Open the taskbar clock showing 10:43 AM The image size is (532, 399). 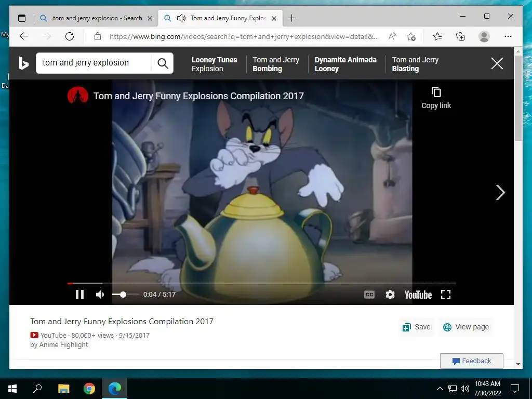pyautogui.click(x=487, y=389)
